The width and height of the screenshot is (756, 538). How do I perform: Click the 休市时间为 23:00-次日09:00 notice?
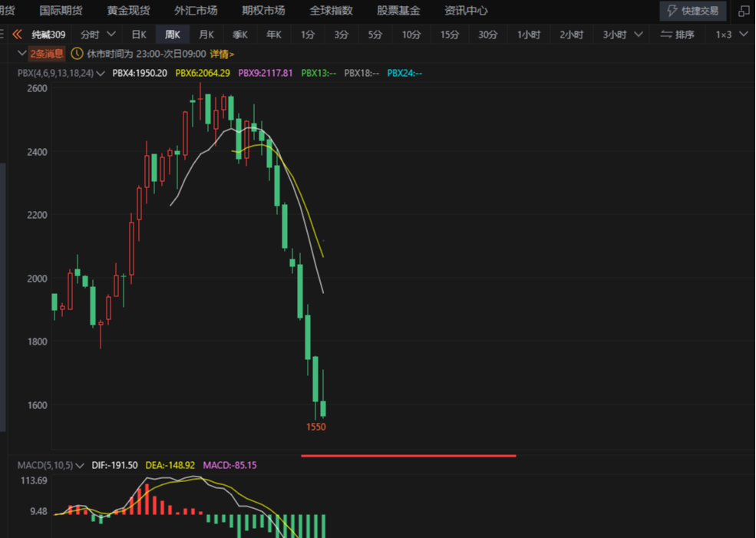[x=147, y=54]
